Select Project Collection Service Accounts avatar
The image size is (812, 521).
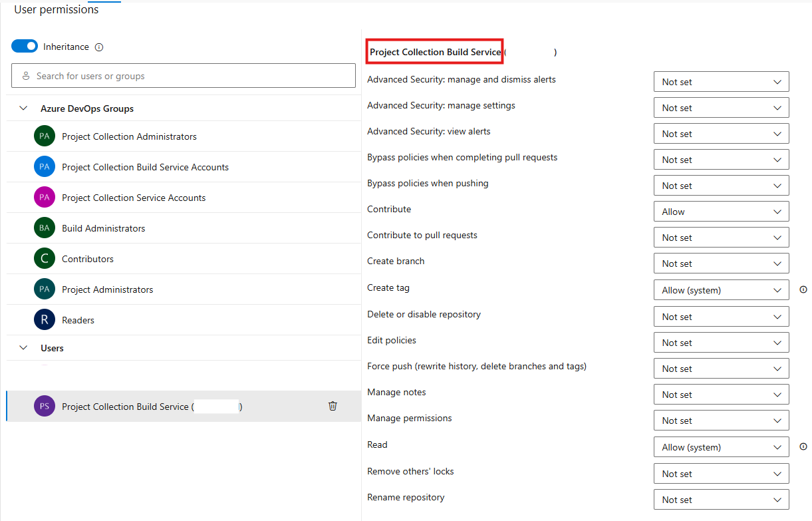click(45, 198)
